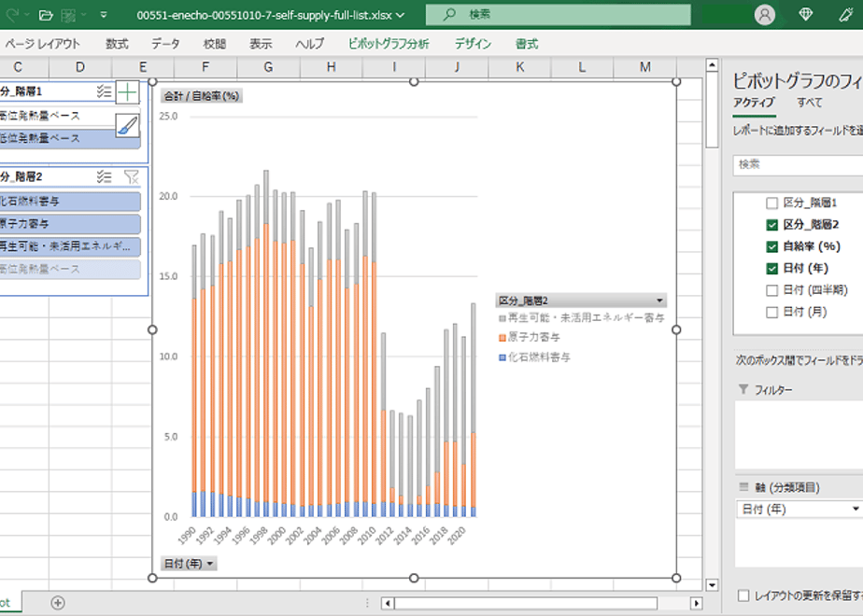Open the 日付 (年) chart axis filter

click(x=189, y=564)
